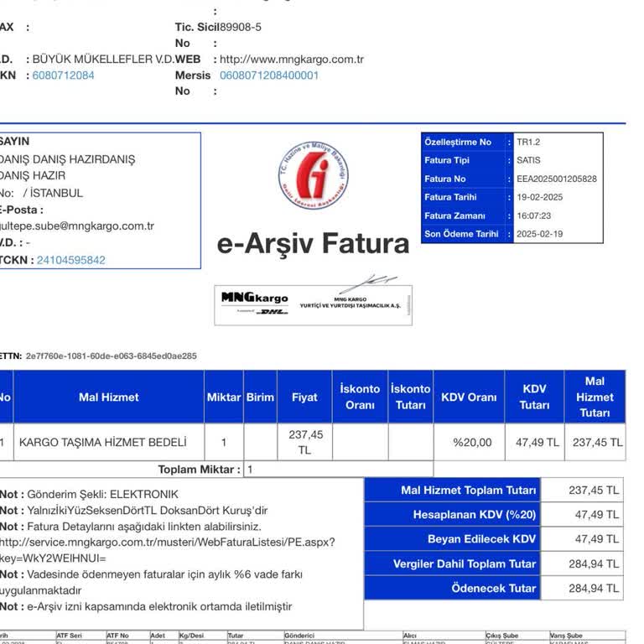This screenshot has width=644, height=644.
Task: Select 'BÜYÜK MÜKELLEFLER V.D.' text
Action: click(103, 60)
